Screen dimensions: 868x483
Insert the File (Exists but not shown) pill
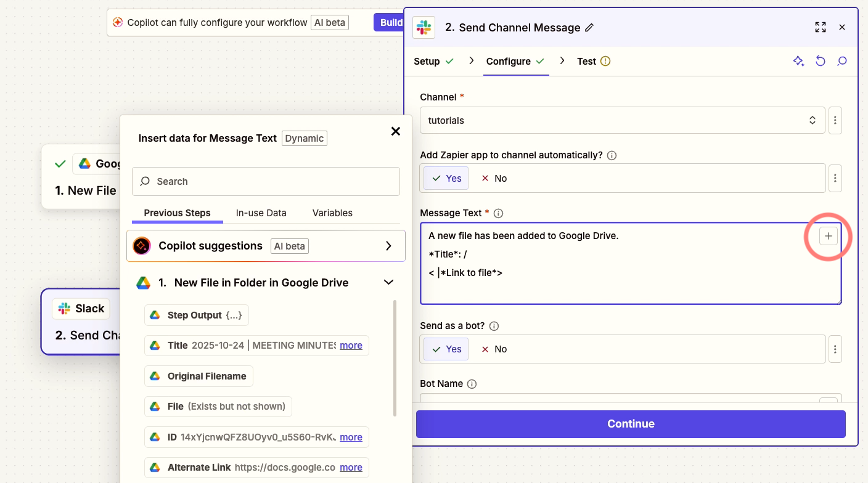218,407
